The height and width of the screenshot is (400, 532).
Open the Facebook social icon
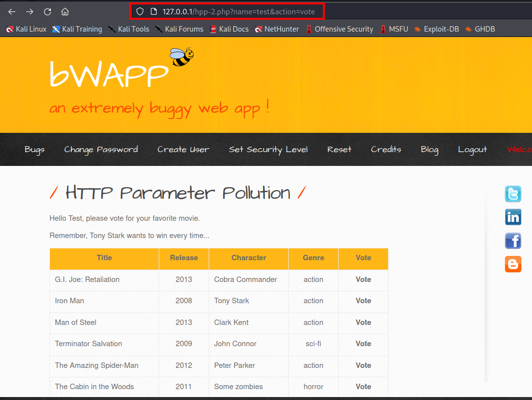(x=513, y=240)
